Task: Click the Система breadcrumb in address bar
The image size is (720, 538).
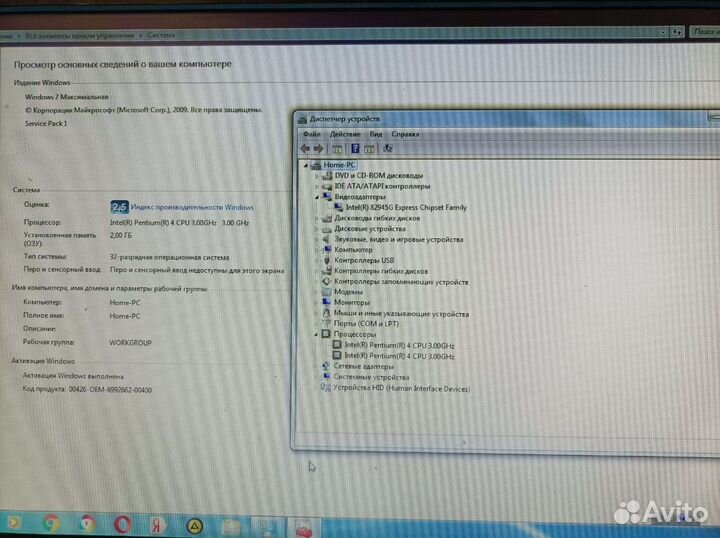Action: pos(160,34)
